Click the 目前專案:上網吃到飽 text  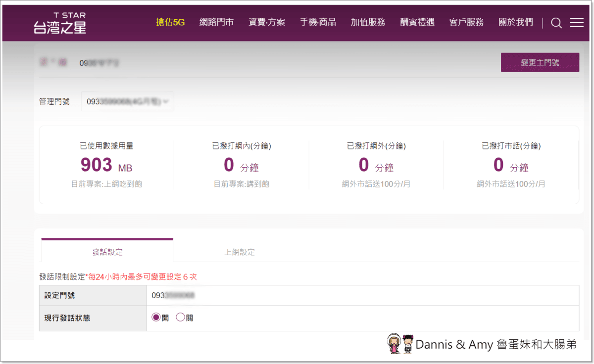[106, 184]
